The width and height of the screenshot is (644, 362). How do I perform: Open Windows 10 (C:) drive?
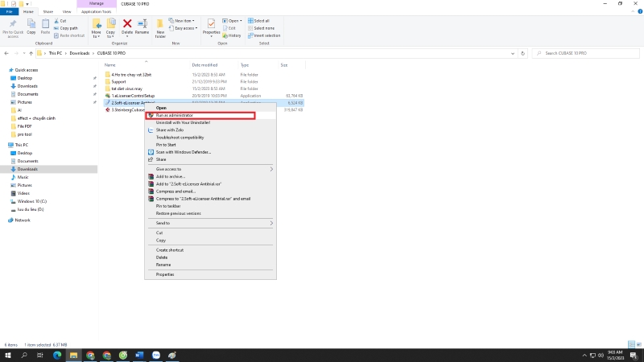pyautogui.click(x=31, y=202)
